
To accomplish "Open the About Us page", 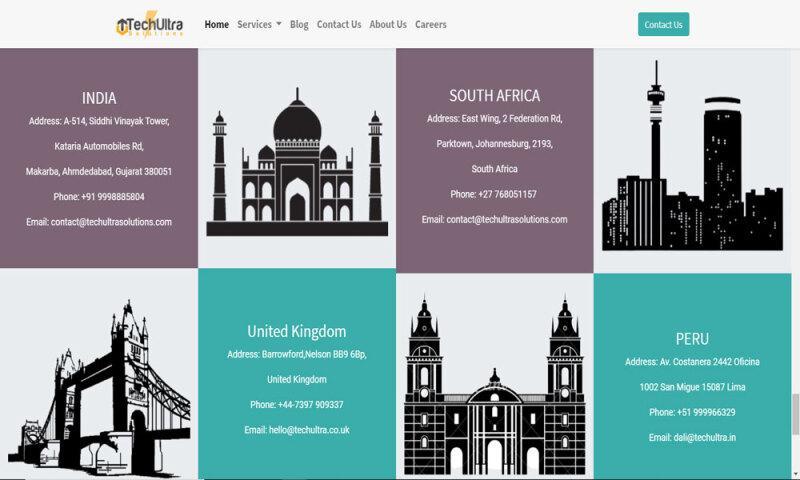I will tap(388, 24).
